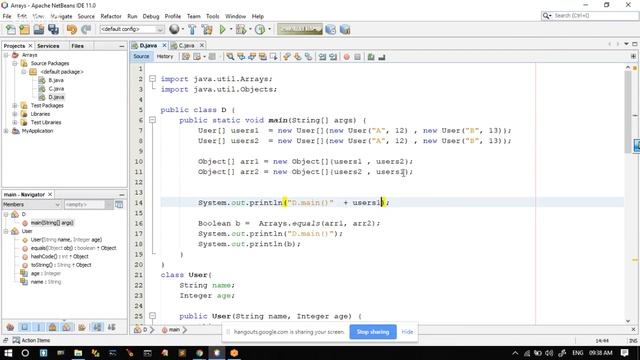Toggle Show Fields filter in Navigator
The image size is (640, 360).
point(24,327)
